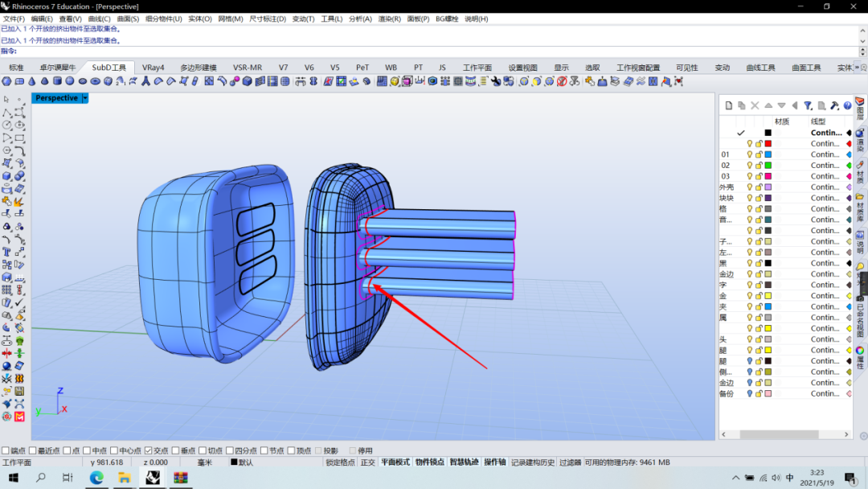Toggle visibility bulb of layer 01
This screenshot has width=868, height=489.
[x=750, y=154]
